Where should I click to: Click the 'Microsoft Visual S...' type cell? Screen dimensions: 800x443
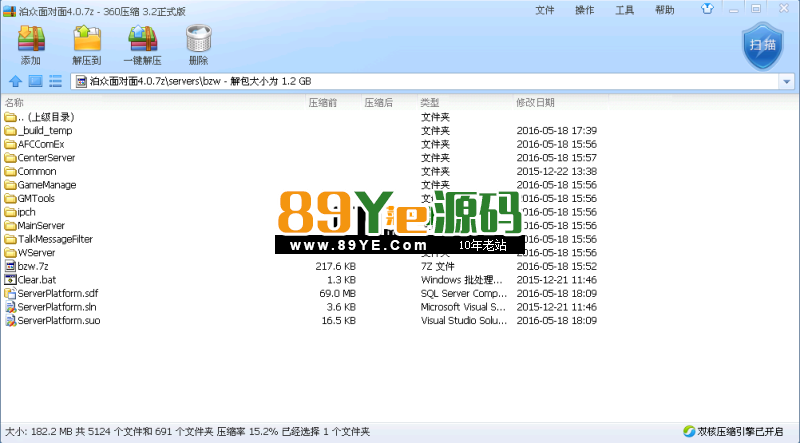(x=463, y=307)
